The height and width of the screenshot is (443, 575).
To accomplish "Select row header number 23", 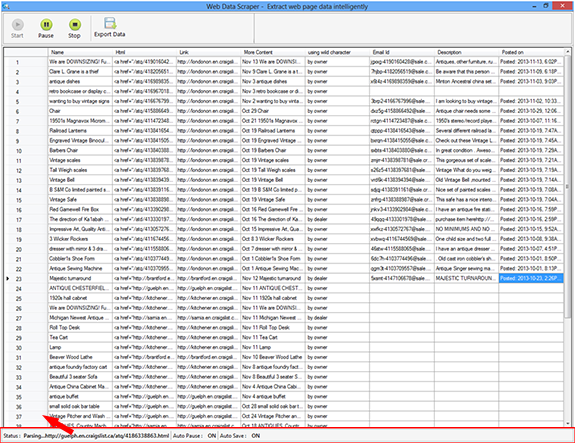I will pyautogui.click(x=26, y=279).
